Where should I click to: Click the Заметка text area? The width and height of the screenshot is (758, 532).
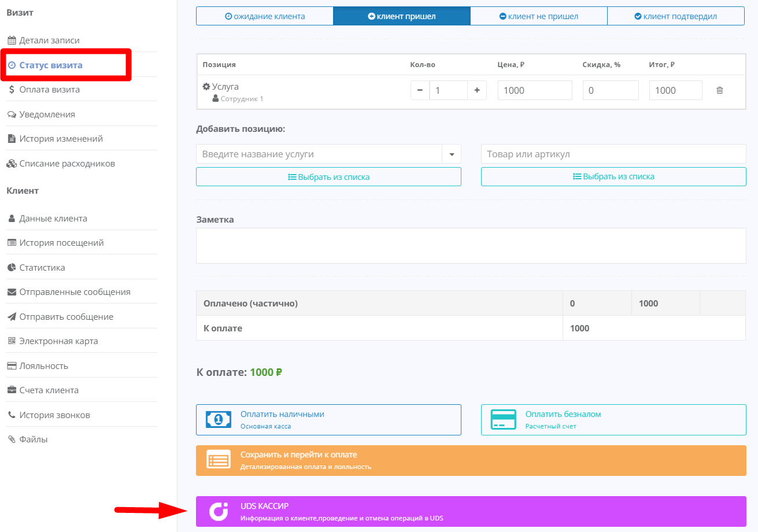click(x=471, y=246)
